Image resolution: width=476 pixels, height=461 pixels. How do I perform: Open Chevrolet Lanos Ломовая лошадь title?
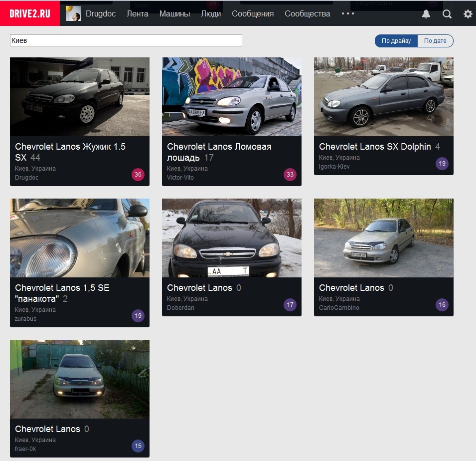pyautogui.click(x=219, y=152)
